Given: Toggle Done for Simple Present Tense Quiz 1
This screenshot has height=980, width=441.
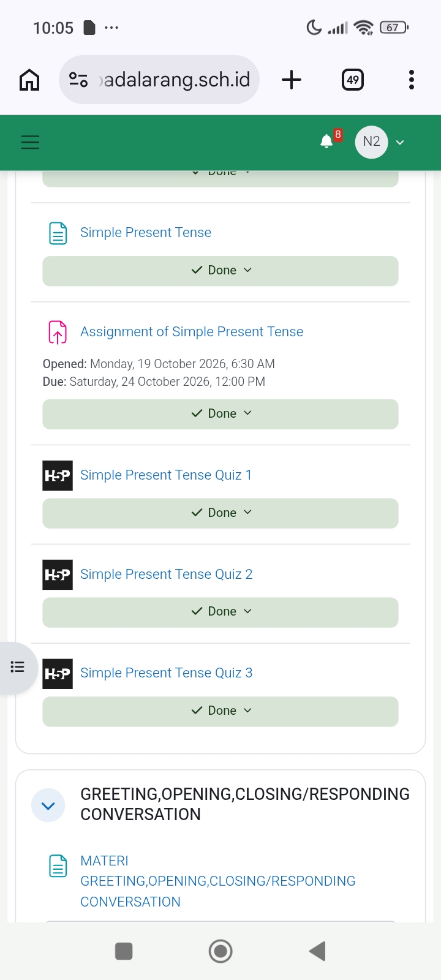Looking at the screenshot, I should tap(221, 513).
